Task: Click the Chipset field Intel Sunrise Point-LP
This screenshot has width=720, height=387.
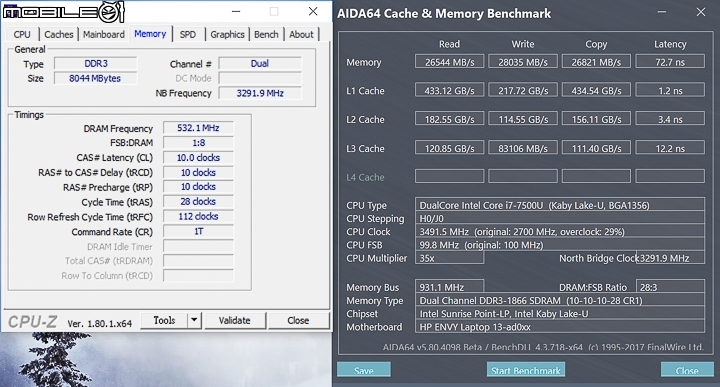Action: coord(560,314)
